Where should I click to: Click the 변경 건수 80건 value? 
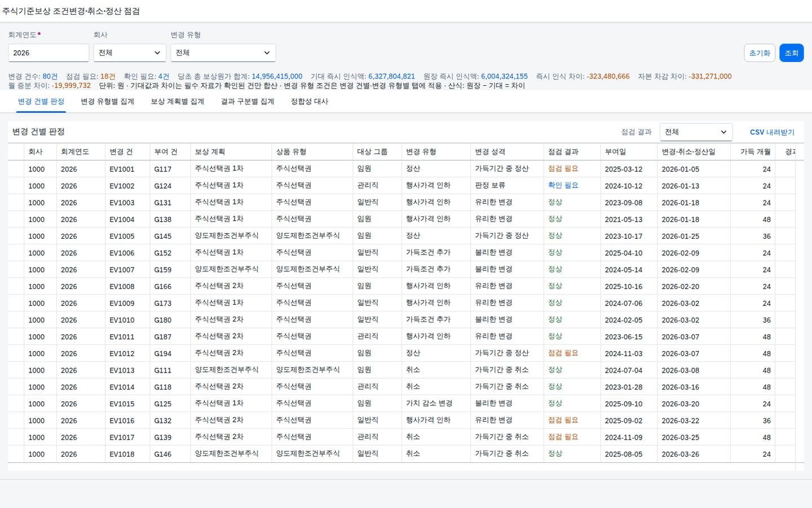(x=50, y=76)
